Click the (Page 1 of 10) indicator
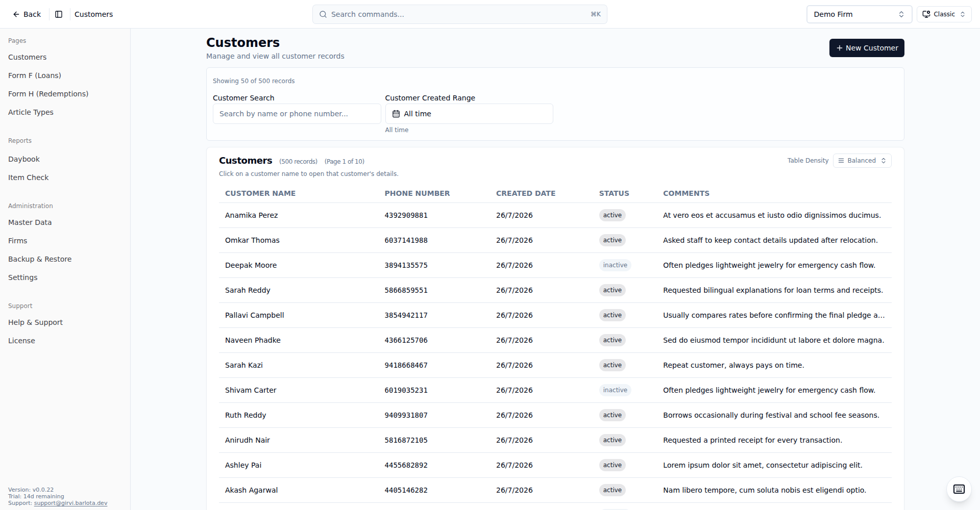The image size is (980, 510). [x=345, y=162]
